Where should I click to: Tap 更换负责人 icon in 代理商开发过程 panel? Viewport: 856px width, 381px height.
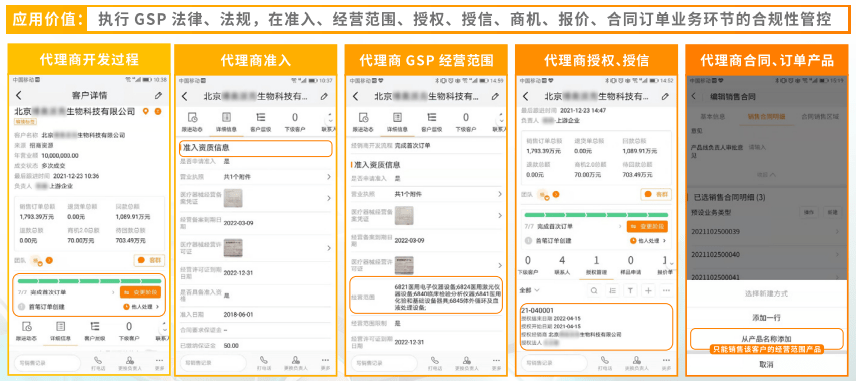click(130, 363)
